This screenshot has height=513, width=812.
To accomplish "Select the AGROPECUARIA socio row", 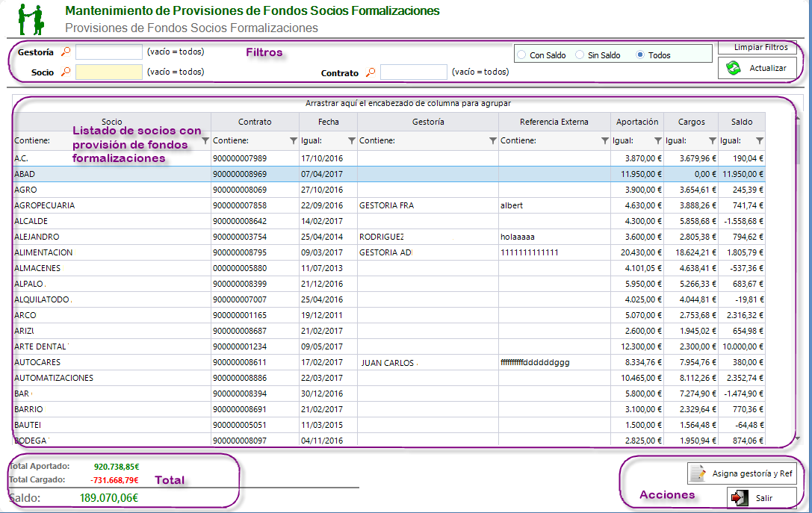I will click(389, 205).
